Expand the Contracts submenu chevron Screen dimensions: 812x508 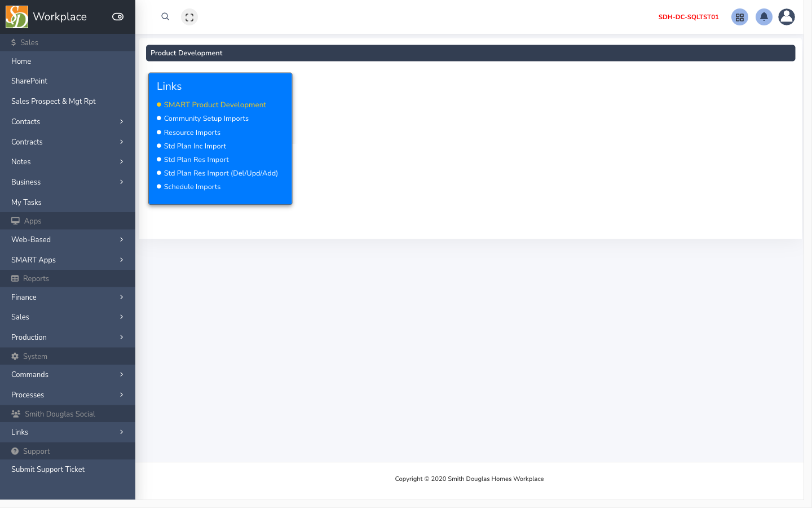point(121,142)
